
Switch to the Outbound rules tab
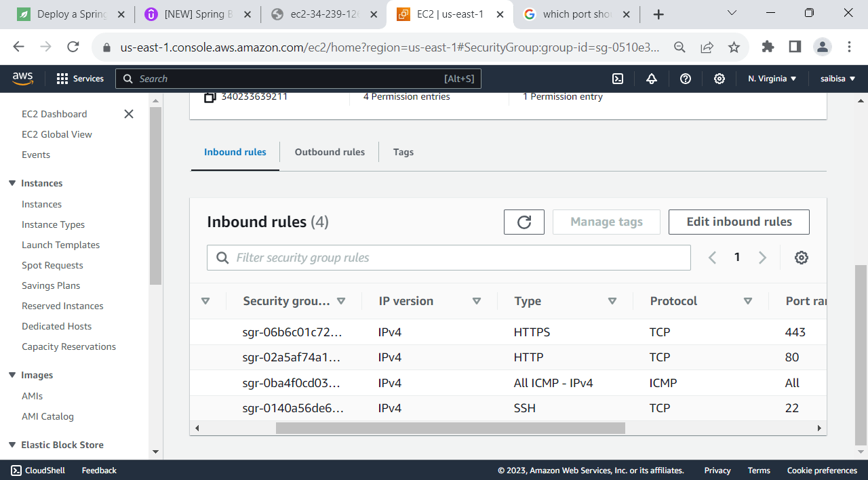coord(330,152)
